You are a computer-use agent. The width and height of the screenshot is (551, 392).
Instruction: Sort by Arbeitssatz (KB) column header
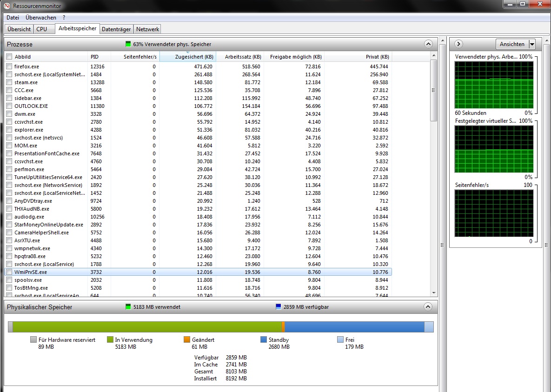coord(240,57)
